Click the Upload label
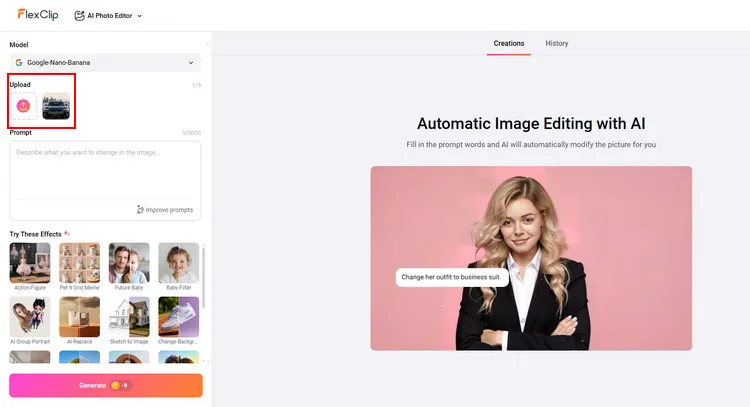Viewport: 750px width, 407px height. coord(20,85)
